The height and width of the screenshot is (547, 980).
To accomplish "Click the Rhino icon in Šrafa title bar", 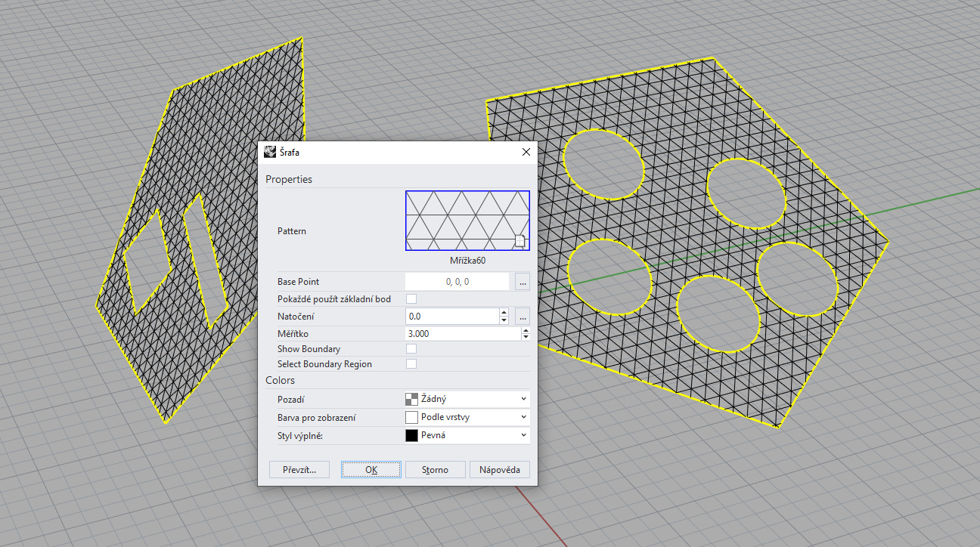I will tap(270, 152).
